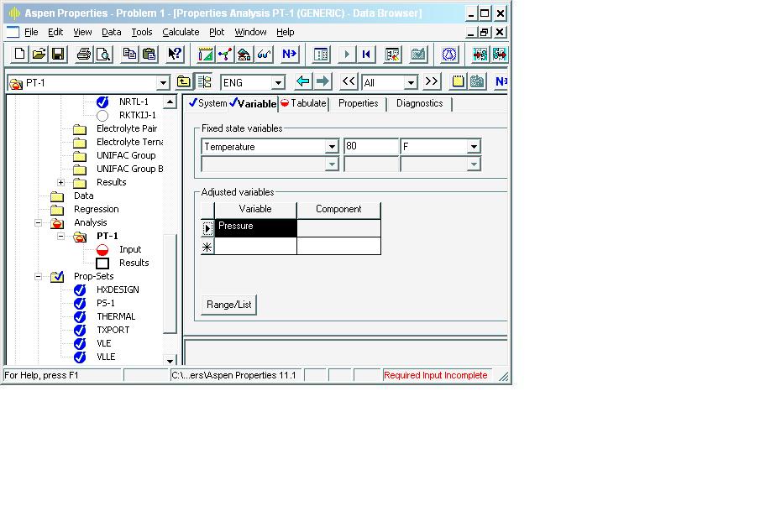Go forward with the right arrow icon
Viewport: 776px width, 532px height.
point(322,81)
